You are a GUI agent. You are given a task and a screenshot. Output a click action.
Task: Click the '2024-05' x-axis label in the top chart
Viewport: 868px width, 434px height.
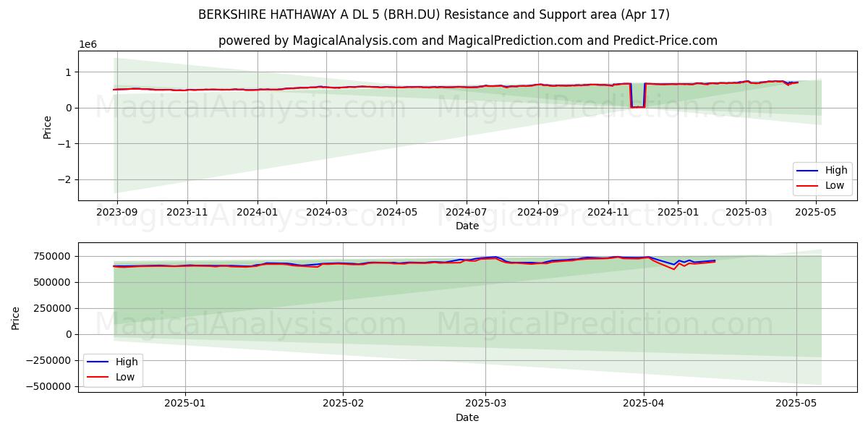(396, 212)
